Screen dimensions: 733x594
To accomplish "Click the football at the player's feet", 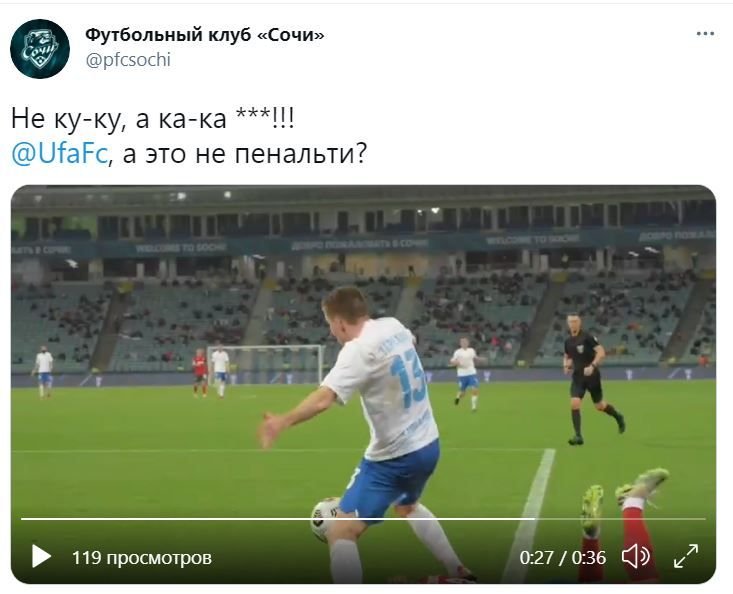I will pos(326,519).
